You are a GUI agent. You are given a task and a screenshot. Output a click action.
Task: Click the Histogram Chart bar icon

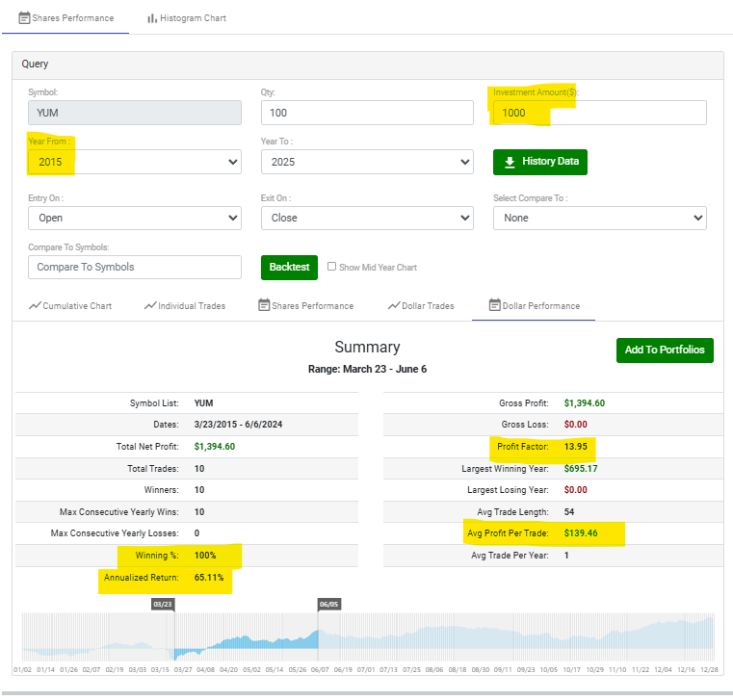152,18
